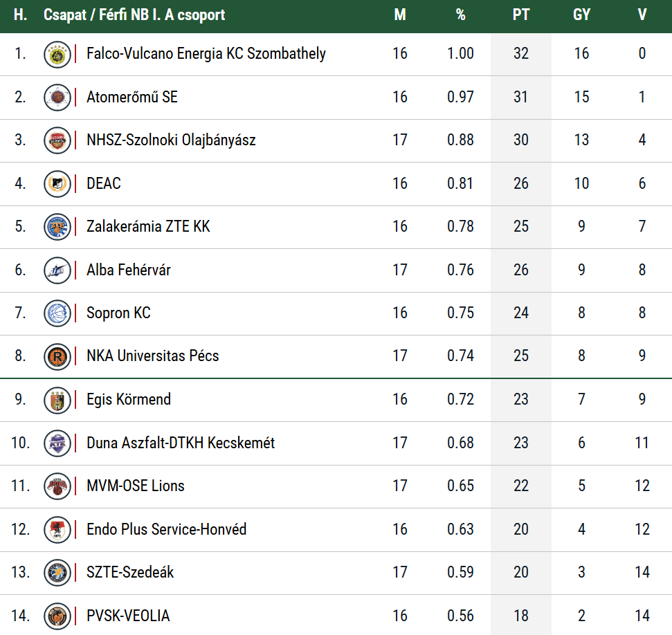Click the Atomerőmű SE team logo
Screen dimensions: 672x635
pyautogui.click(x=57, y=98)
